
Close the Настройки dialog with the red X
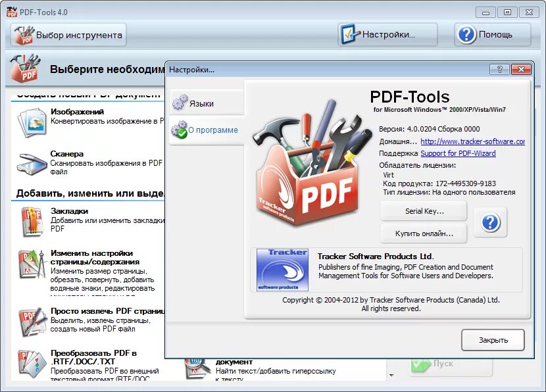[x=521, y=69]
